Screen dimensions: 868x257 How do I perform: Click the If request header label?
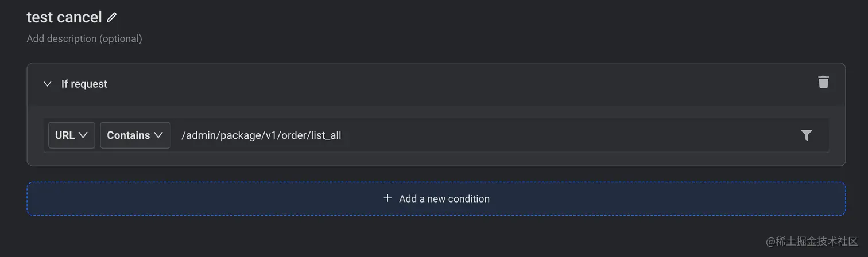click(x=84, y=84)
